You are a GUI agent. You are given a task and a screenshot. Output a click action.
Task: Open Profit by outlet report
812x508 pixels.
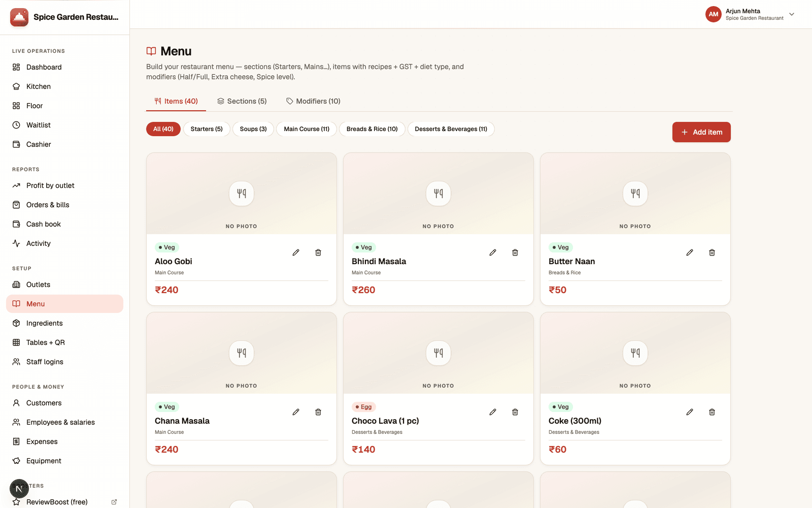tap(64, 185)
